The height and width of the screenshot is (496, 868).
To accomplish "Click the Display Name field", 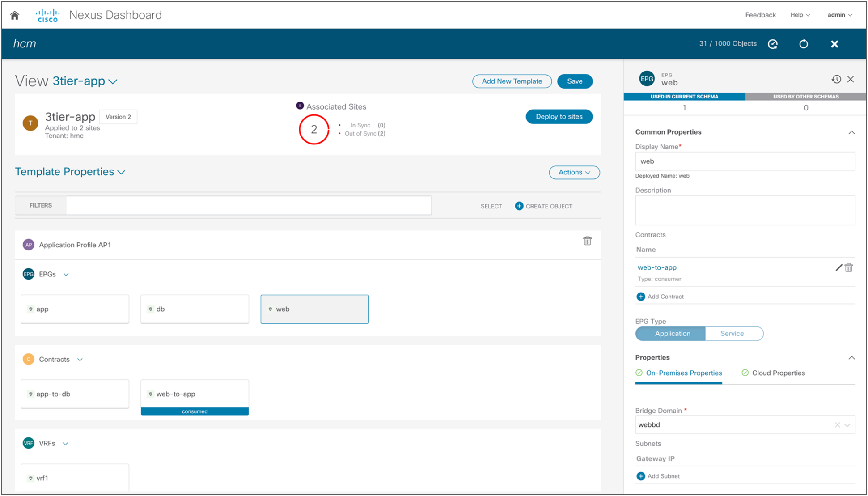I will (x=745, y=161).
